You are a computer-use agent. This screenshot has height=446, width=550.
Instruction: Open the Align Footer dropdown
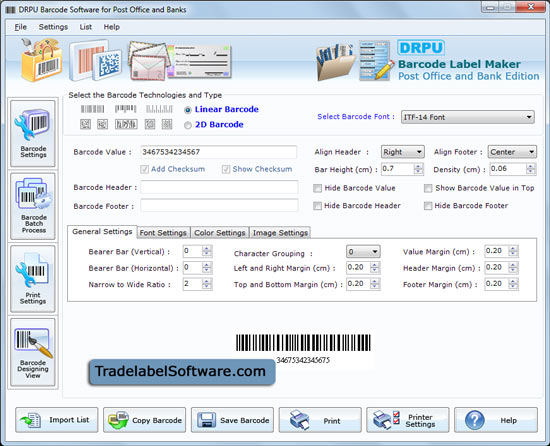512,152
